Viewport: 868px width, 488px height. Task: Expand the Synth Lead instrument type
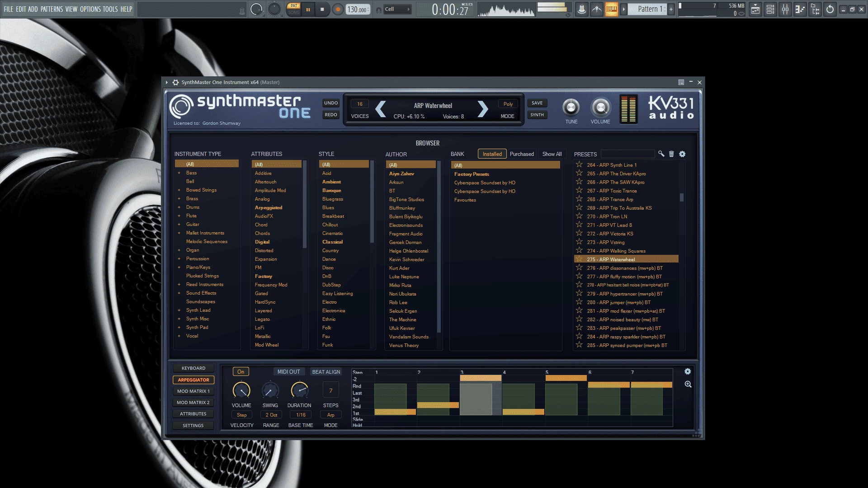pos(179,310)
